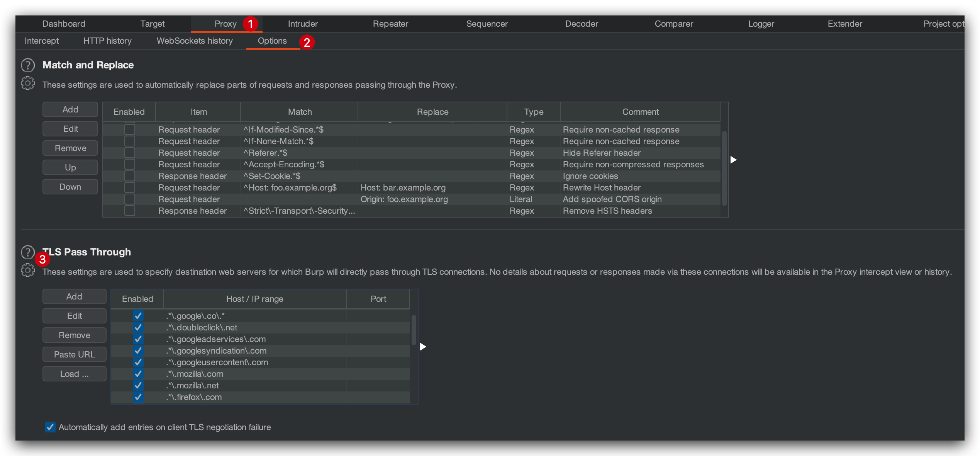
Task: Click red badge number 1 on Proxy tab
Action: click(x=250, y=24)
